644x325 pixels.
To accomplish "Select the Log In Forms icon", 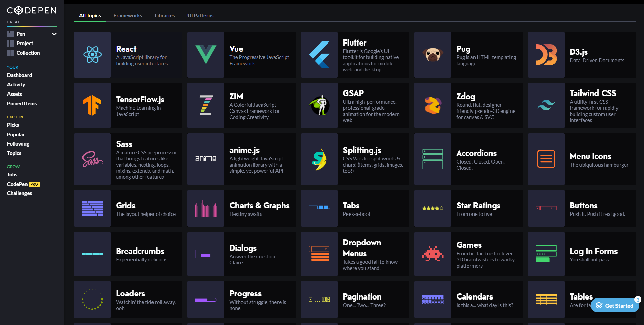I will pos(546,254).
